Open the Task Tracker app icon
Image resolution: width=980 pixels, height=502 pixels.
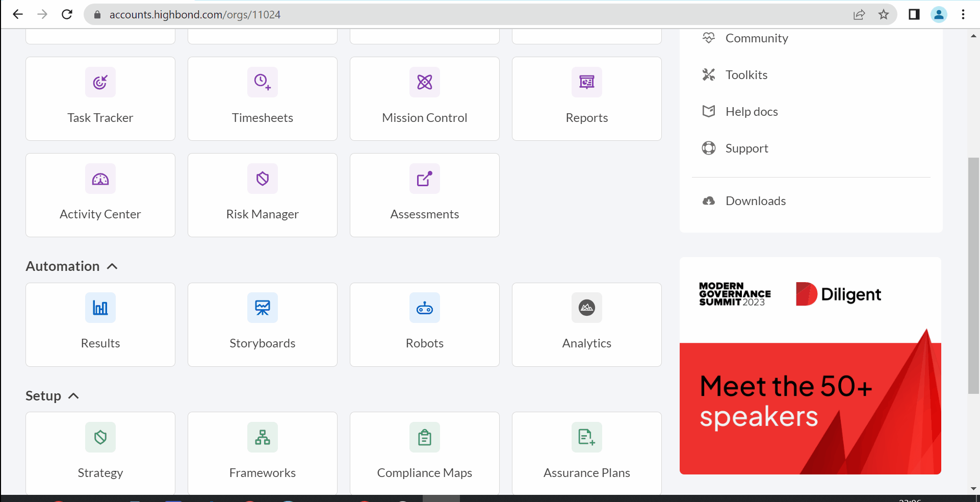pyautogui.click(x=100, y=82)
